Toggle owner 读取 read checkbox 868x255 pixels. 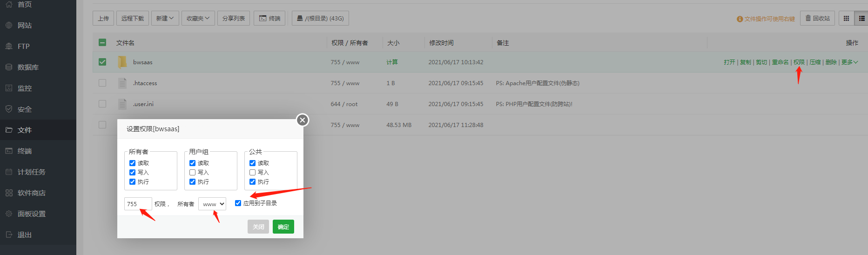132,163
